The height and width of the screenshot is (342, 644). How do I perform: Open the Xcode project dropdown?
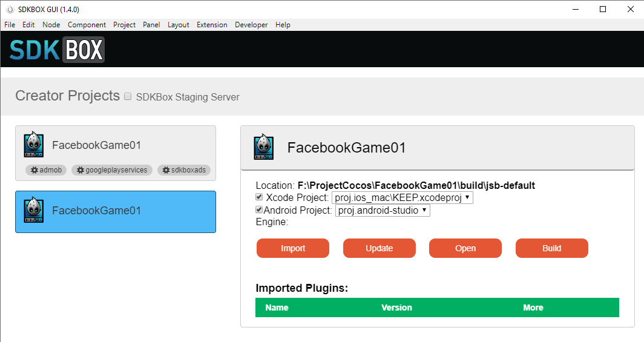coord(402,198)
